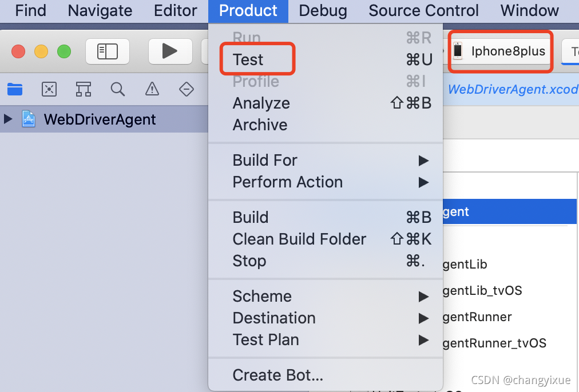This screenshot has height=392, width=579.
Task: Show the Test navigator diamond icon
Action: [187, 89]
